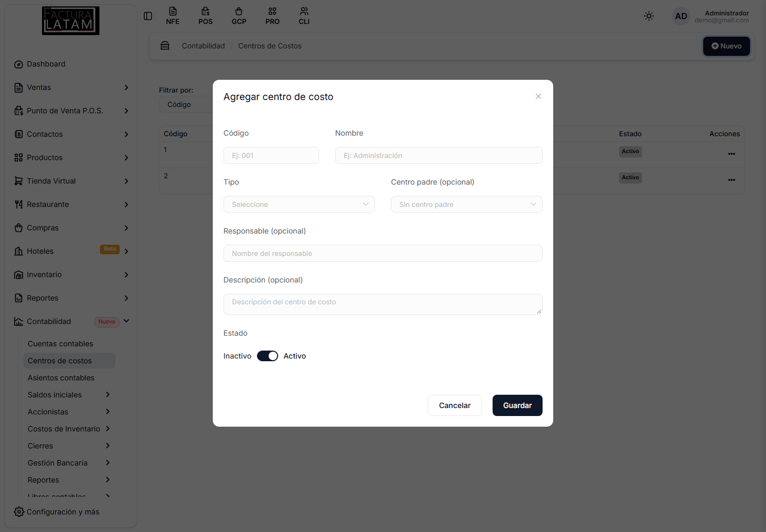Click the Descripción text area

(x=383, y=304)
